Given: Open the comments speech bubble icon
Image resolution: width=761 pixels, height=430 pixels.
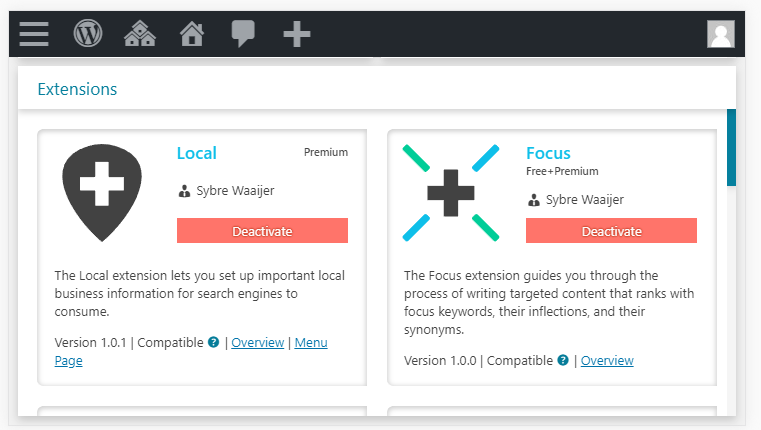Looking at the screenshot, I should click(243, 33).
